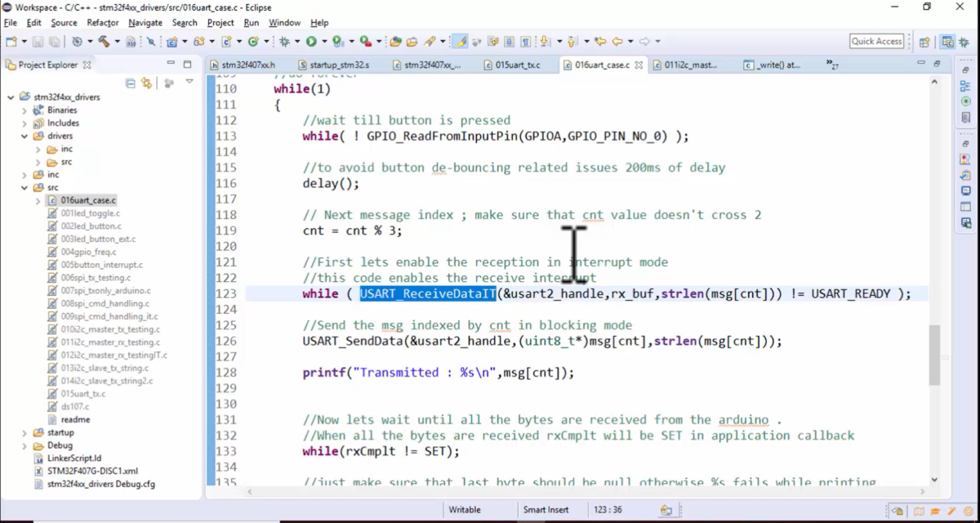The width and height of the screenshot is (980, 523).
Task: Launch Debug with the bug icon
Action: click(x=285, y=42)
